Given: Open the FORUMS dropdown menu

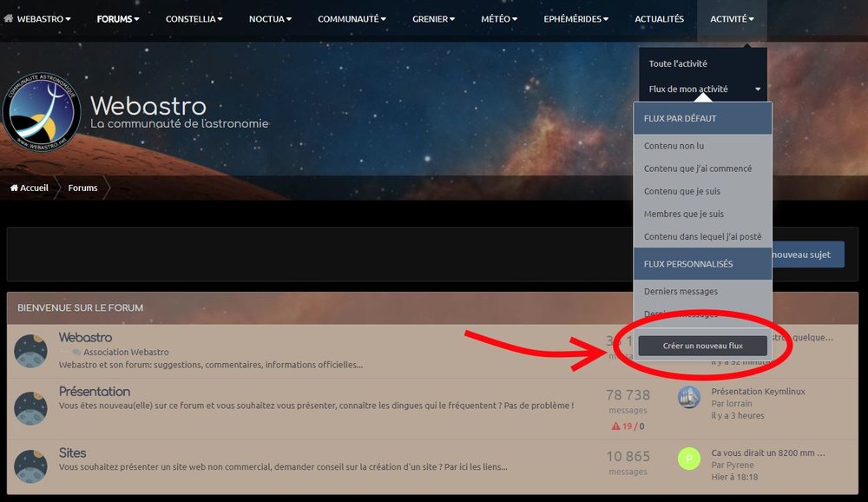Looking at the screenshot, I should (x=118, y=19).
